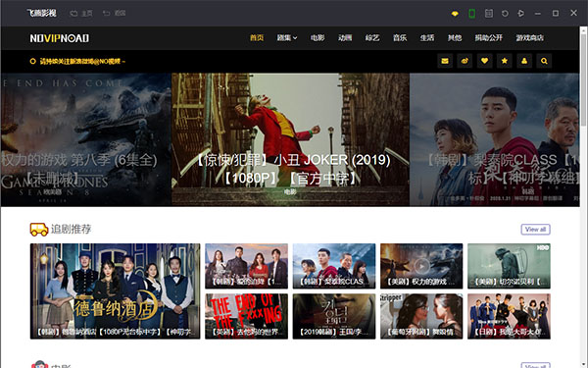Viewport: 588px width, 368px height.
Task: Open the list panel icon in title bar
Action: (x=489, y=14)
